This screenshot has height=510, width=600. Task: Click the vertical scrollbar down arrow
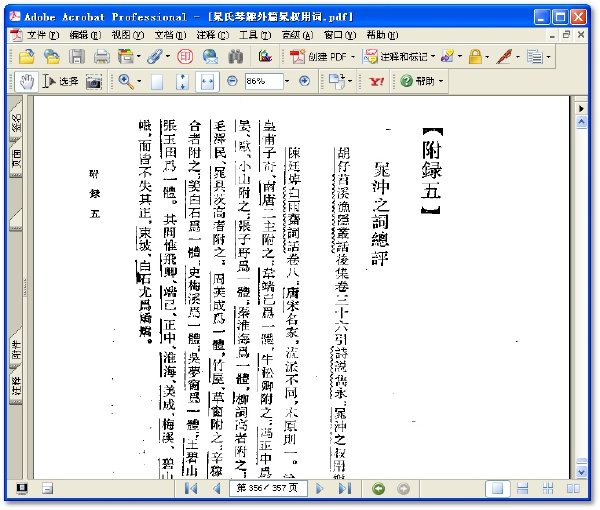pyautogui.click(x=581, y=472)
